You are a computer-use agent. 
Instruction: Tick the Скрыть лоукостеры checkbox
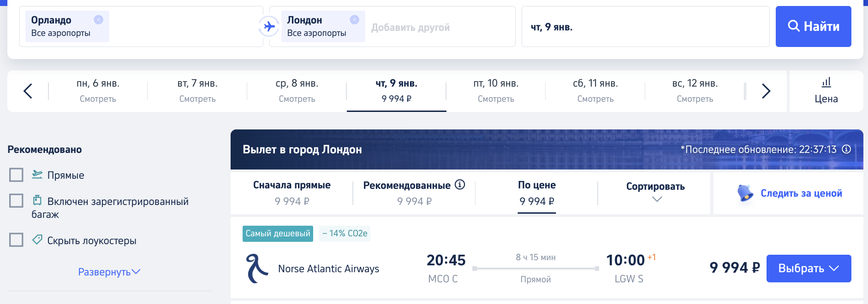(17, 240)
